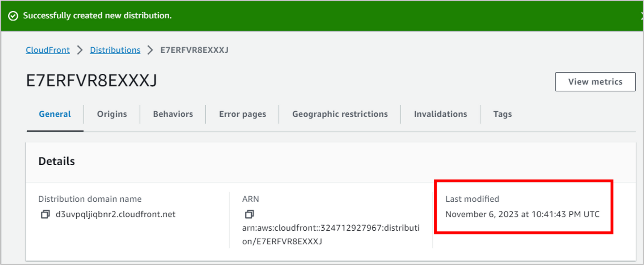644x265 pixels.
Task: Click the Successfully created new distribution message
Action: (97, 16)
